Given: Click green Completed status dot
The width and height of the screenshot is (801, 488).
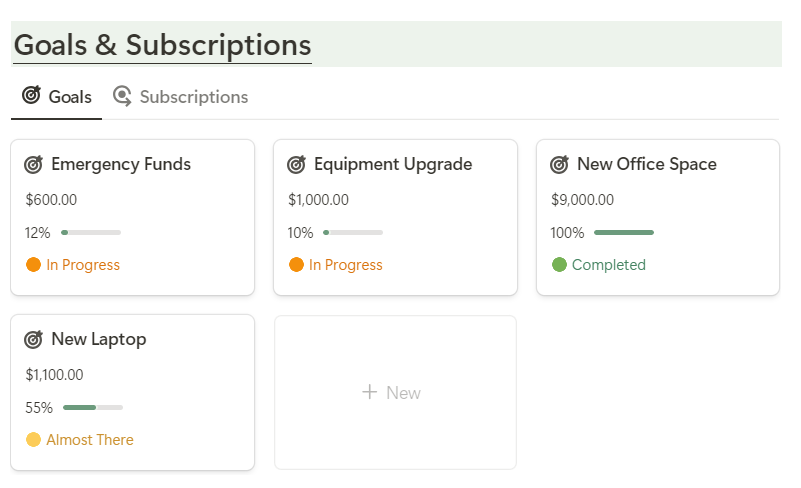Looking at the screenshot, I should click(x=559, y=265).
